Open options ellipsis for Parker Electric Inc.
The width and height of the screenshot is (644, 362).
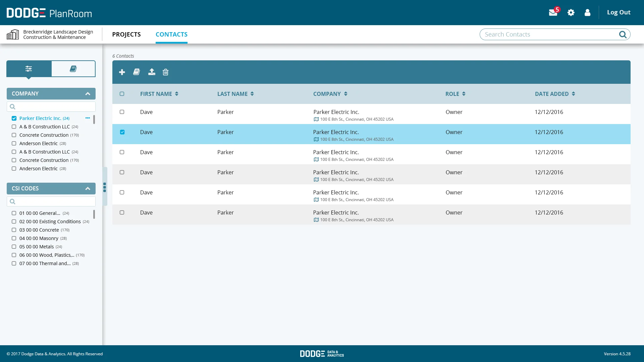[x=88, y=118]
